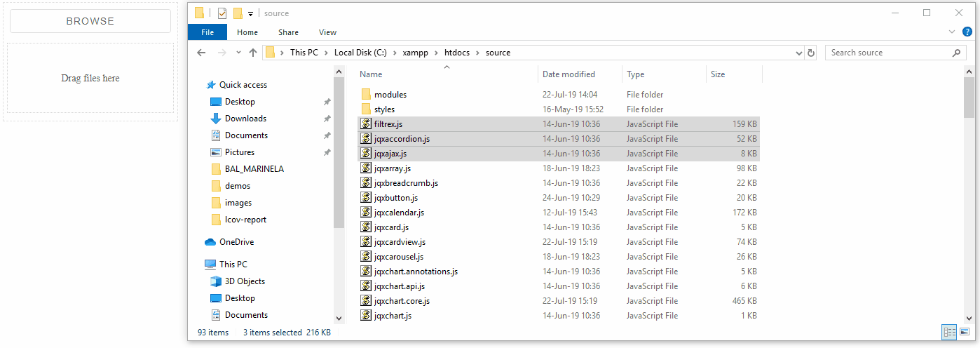Click filtrex.js file icon
Image resolution: width=980 pixels, height=348 pixels.
pyautogui.click(x=365, y=124)
